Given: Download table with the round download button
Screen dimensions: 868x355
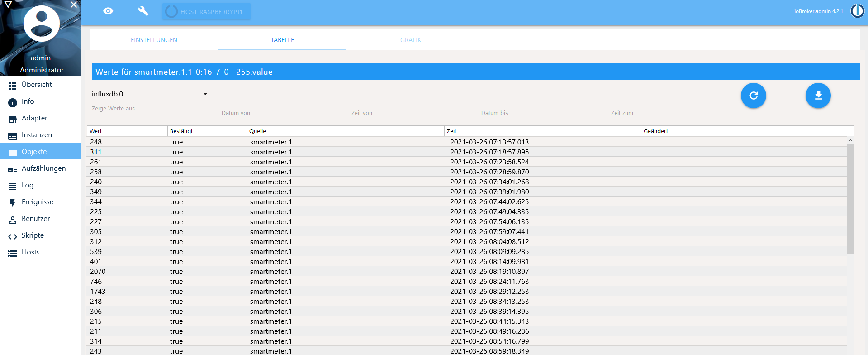Looking at the screenshot, I should tap(818, 96).
